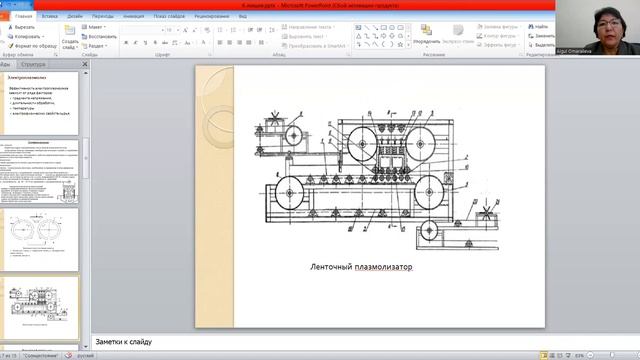This screenshot has height=360, width=640.
Task: Click the font size combo box
Action: tap(172, 30)
